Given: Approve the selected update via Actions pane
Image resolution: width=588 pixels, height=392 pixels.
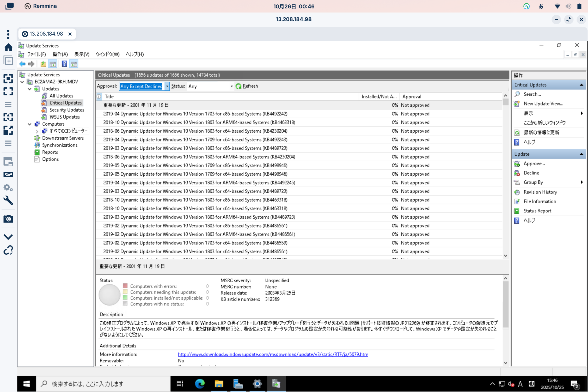Looking at the screenshot, I should click(x=534, y=163).
